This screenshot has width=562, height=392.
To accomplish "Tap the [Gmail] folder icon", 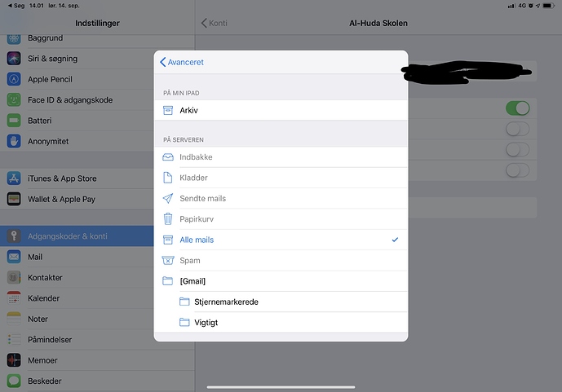I will point(168,281).
